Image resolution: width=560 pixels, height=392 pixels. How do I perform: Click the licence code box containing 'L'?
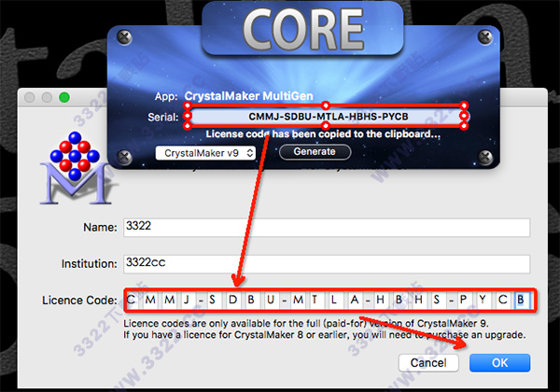coord(334,300)
